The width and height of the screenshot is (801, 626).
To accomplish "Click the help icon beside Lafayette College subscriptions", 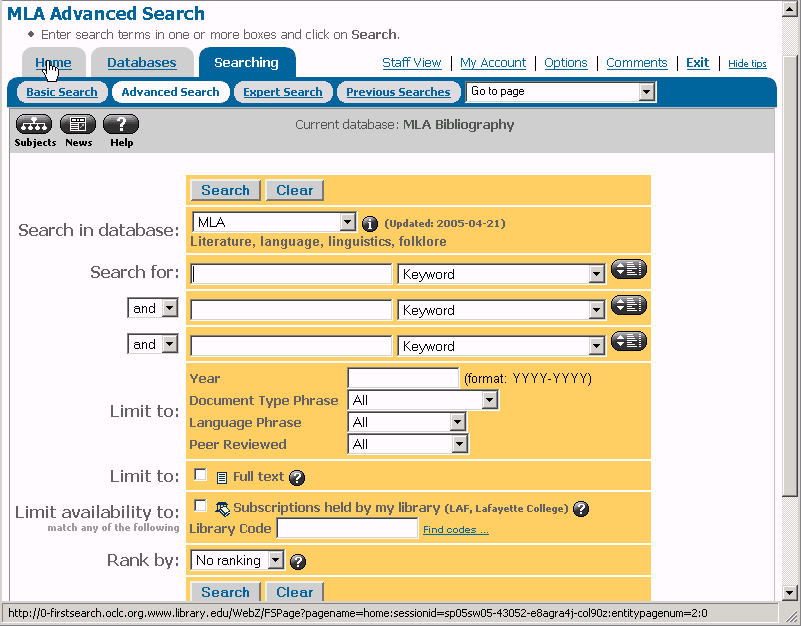I will (x=581, y=509).
